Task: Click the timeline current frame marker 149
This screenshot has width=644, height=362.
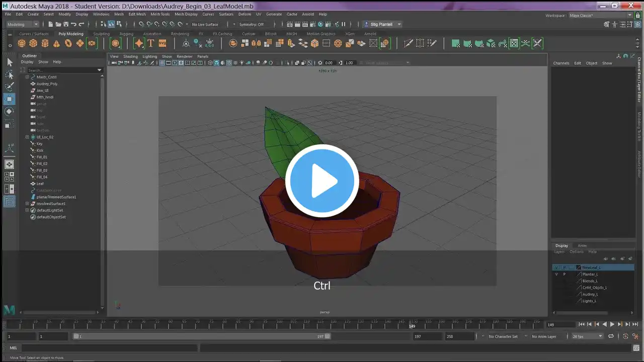Action: pyautogui.click(x=412, y=326)
